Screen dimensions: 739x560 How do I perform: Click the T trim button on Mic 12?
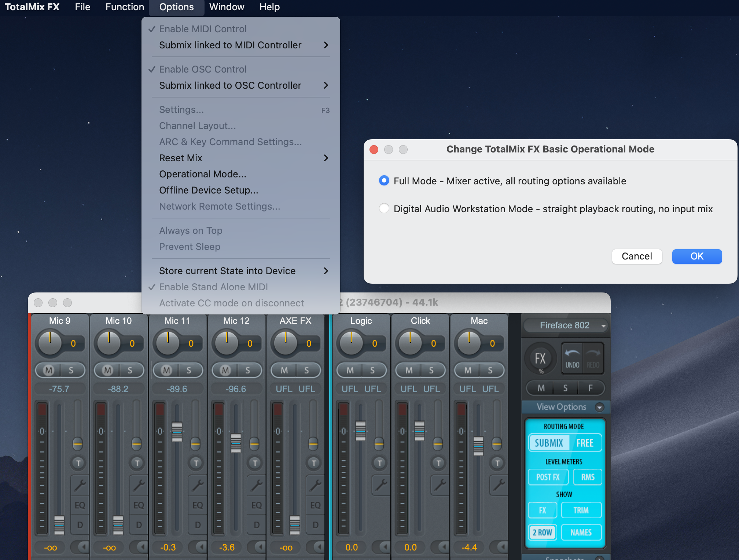(x=255, y=463)
